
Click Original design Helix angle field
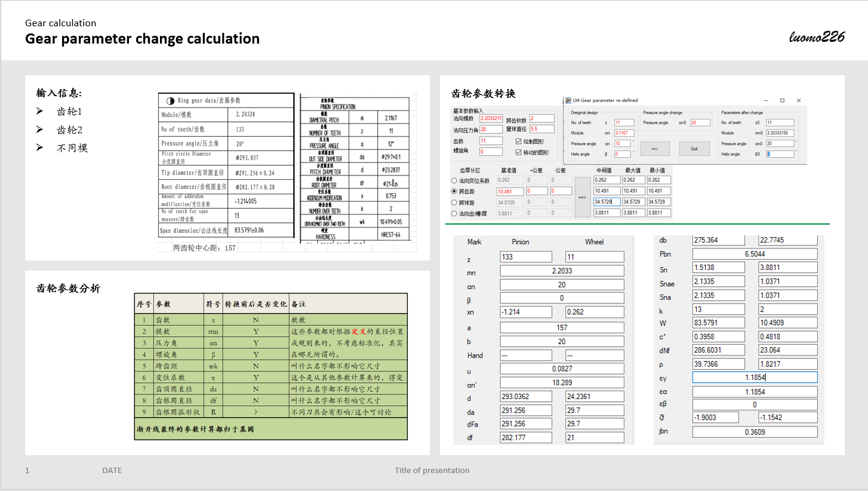pos(621,154)
